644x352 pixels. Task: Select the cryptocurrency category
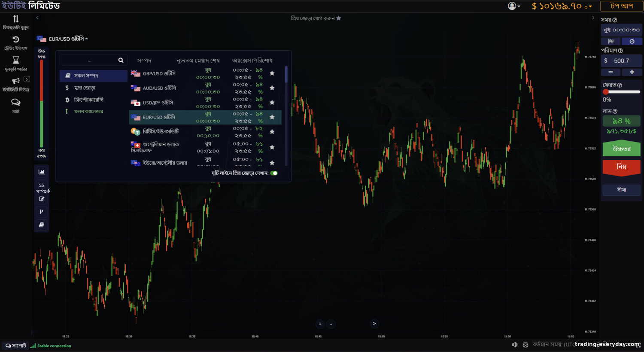pyautogui.click(x=88, y=100)
